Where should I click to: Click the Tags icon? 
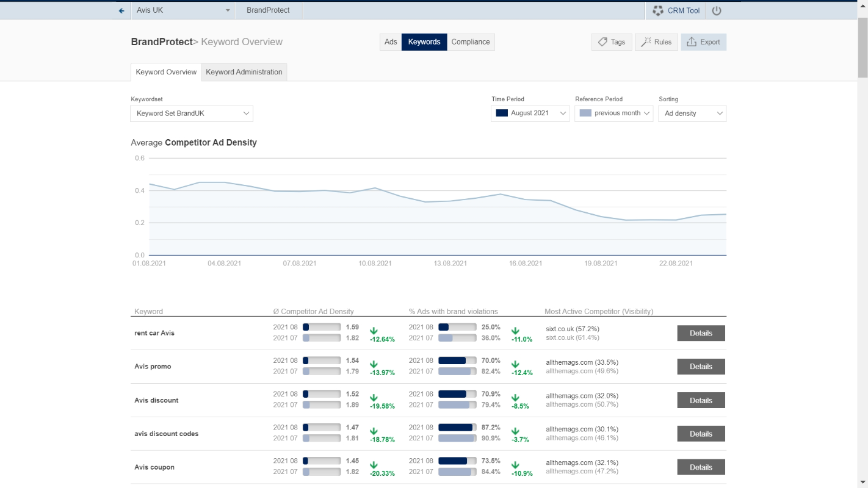tap(603, 42)
